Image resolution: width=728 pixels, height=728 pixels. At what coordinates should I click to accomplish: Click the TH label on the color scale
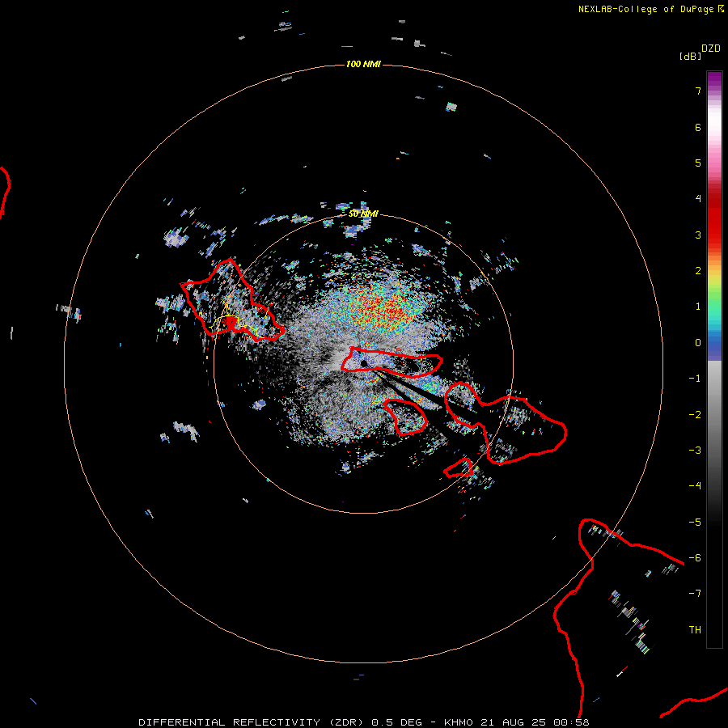695,630
